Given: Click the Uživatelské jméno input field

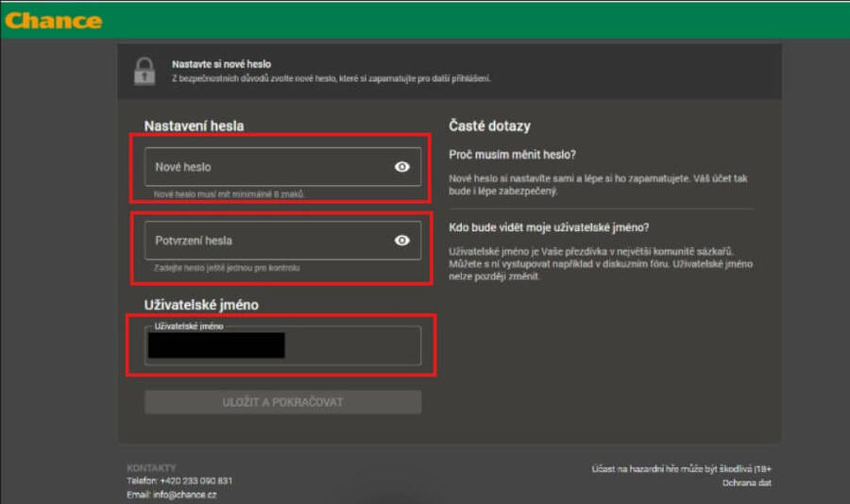Looking at the screenshot, I should [282, 345].
